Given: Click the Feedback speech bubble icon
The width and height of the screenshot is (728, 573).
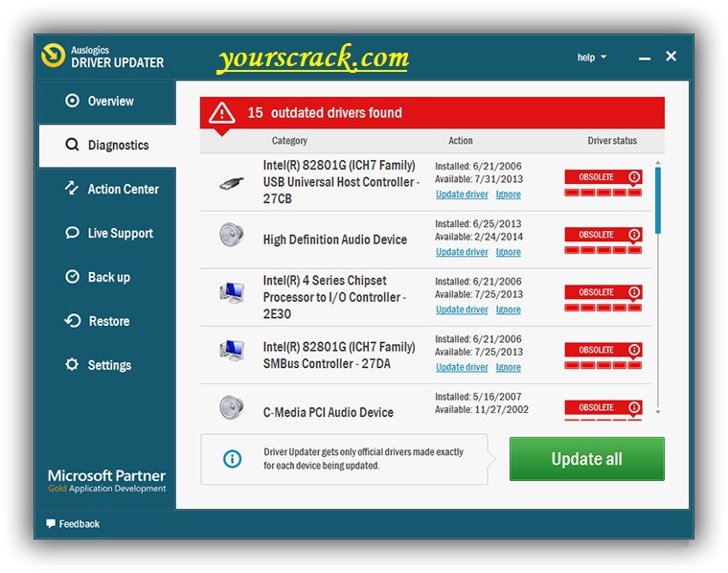Looking at the screenshot, I should coord(51,524).
